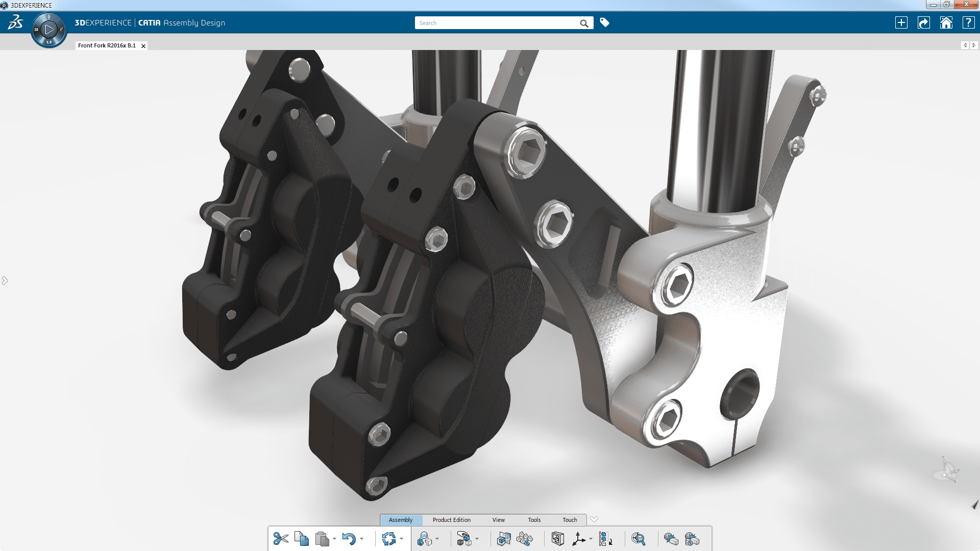Viewport: 980px width, 551px height.
Task: Expand the action bar chevron
Action: pos(594,519)
